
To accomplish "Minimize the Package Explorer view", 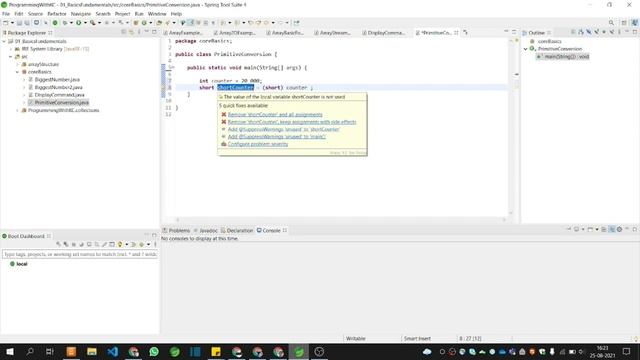I will [x=147, y=32].
